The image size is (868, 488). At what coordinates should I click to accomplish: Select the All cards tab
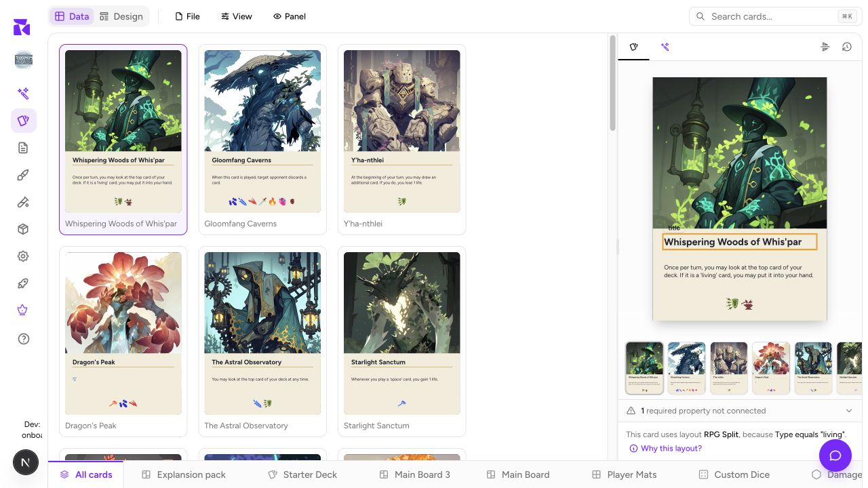click(x=86, y=474)
